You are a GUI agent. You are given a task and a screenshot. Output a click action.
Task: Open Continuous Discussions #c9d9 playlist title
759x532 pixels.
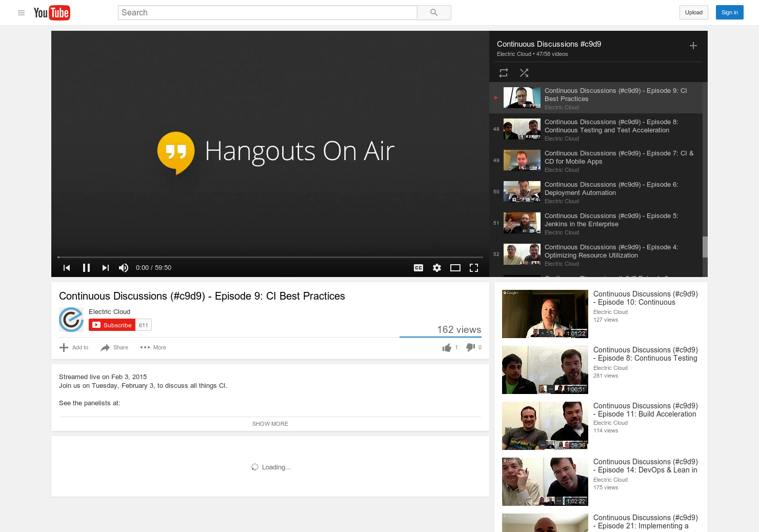(549, 44)
